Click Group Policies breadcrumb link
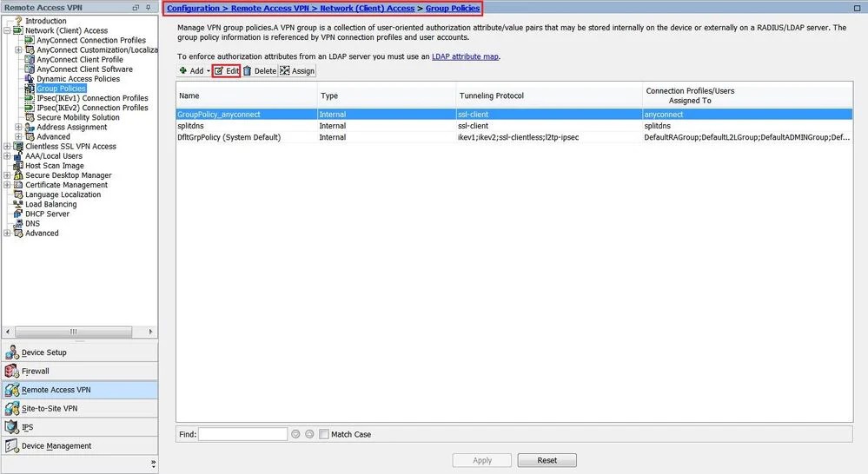The height and width of the screenshot is (474, 868). pos(453,9)
